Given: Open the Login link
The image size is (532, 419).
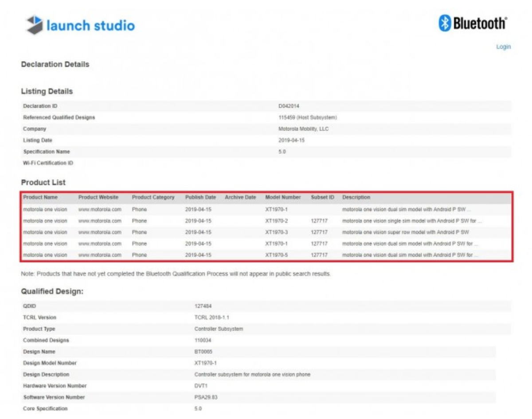Looking at the screenshot, I should [x=503, y=47].
